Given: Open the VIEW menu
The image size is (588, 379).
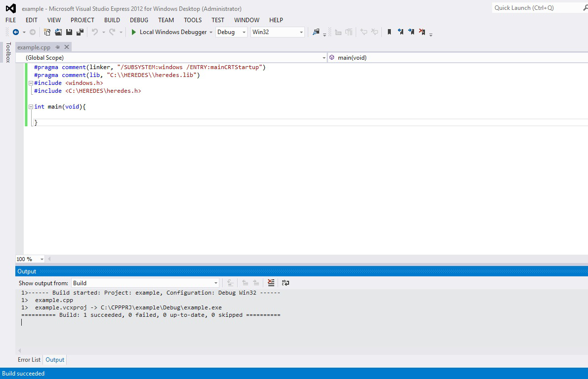Looking at the screenshot, I should click(x=54, y=20).
